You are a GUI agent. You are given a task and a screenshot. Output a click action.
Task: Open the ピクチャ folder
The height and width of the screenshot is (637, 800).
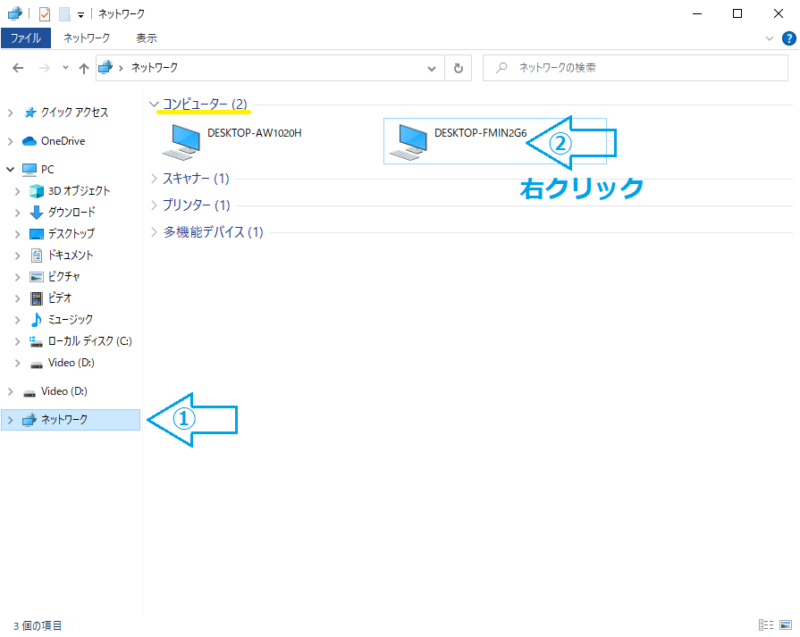click(x=64, y=276)
